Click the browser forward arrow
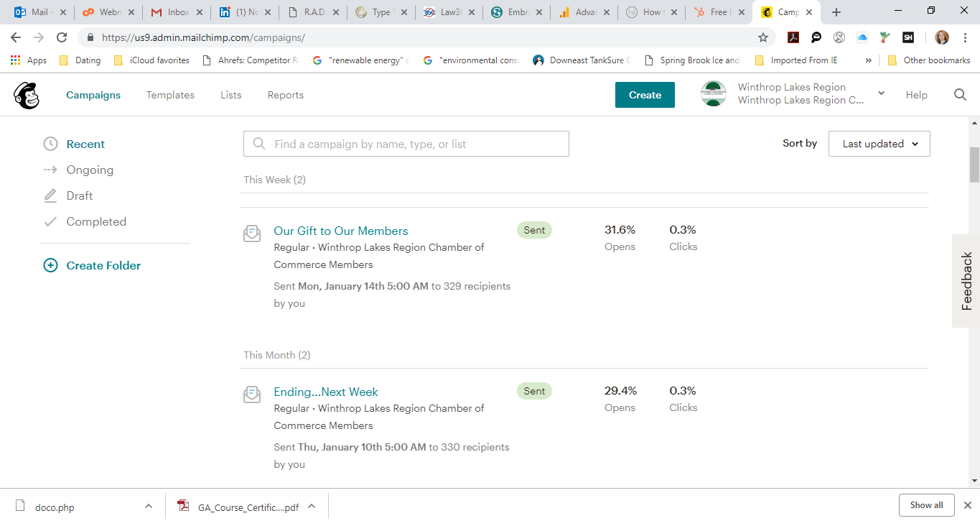980x521 pixels. (x=39, y=37)
